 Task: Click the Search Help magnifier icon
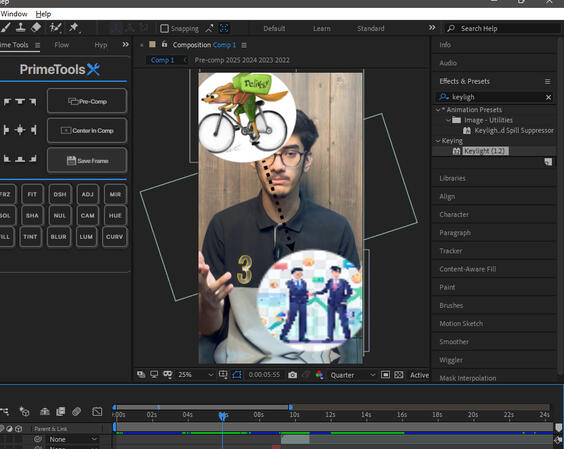coord(451,28)
